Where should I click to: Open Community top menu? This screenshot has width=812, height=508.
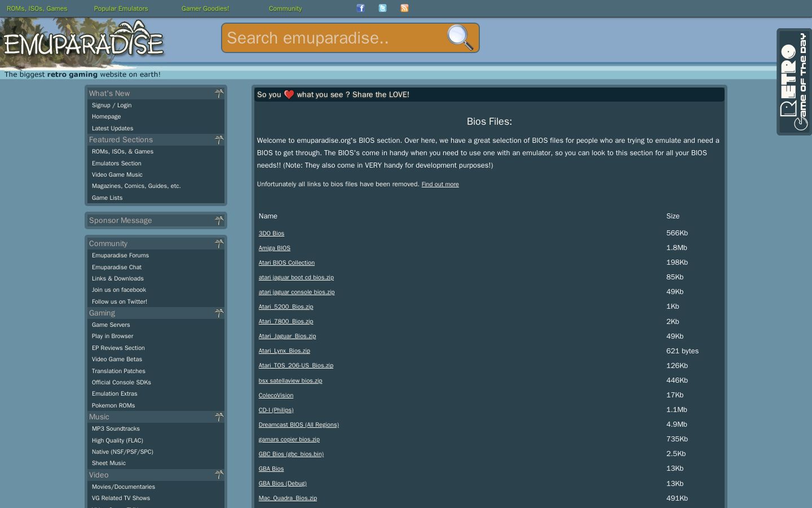[x=285, y=8]
